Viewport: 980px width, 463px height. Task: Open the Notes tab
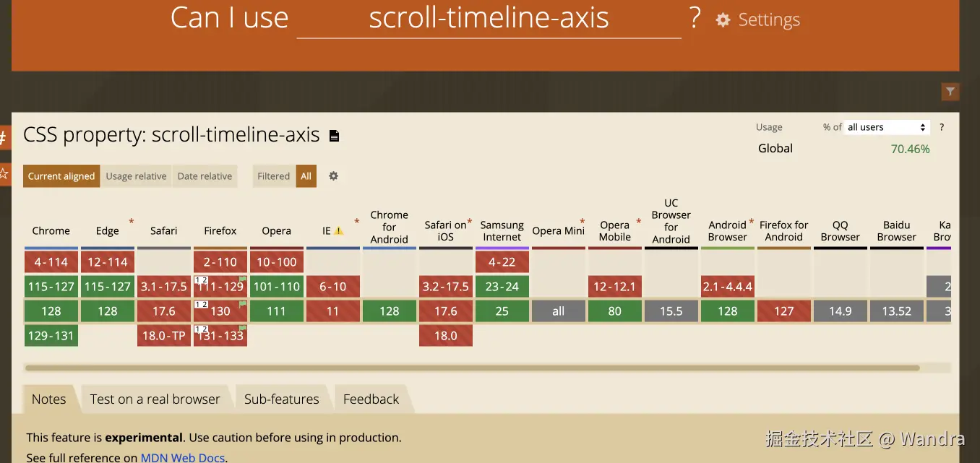click(x=48, y=399)
